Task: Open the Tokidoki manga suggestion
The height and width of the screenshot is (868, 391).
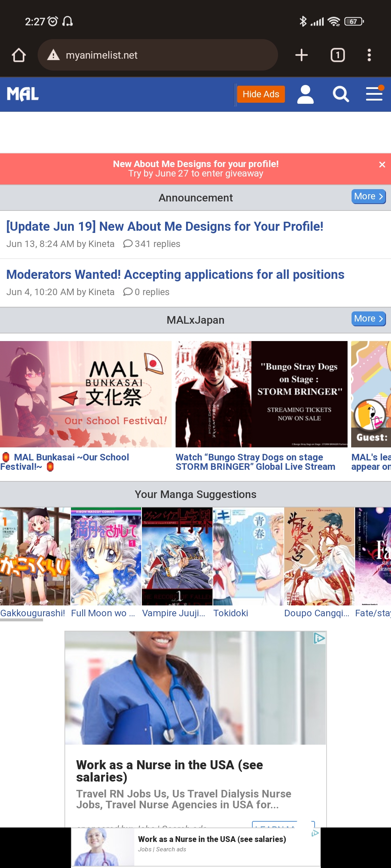Action: (x=248, y=563)
